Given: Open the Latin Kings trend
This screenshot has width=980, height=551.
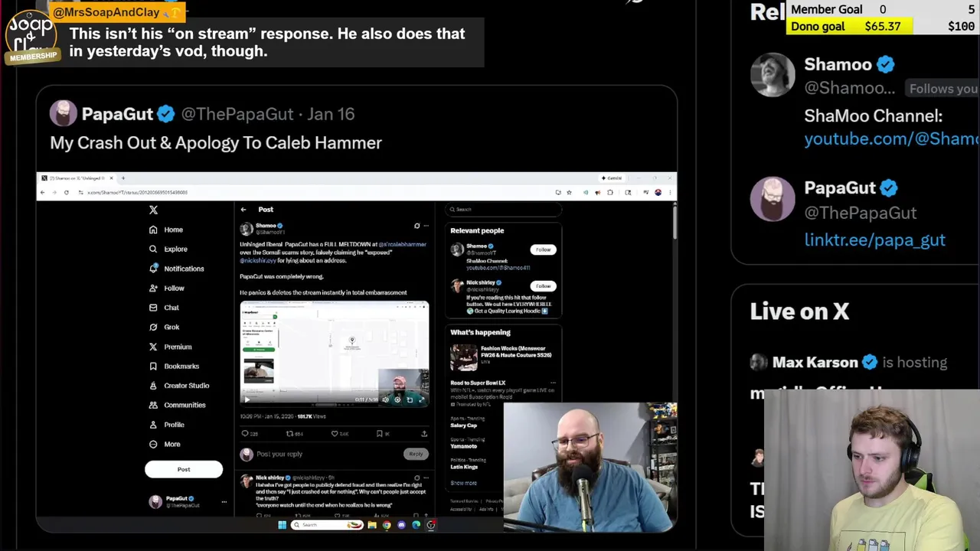Looking at the screenshot, I should (x=464, y=467).
